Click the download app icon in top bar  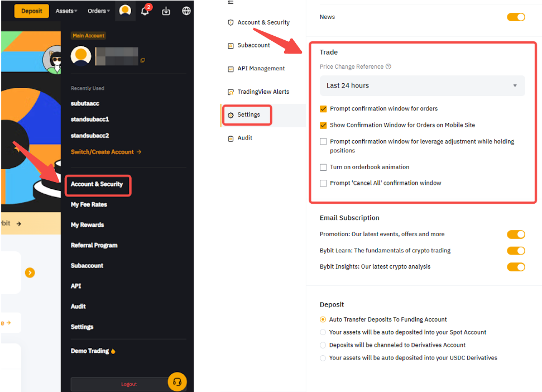[x=166, y=10]
